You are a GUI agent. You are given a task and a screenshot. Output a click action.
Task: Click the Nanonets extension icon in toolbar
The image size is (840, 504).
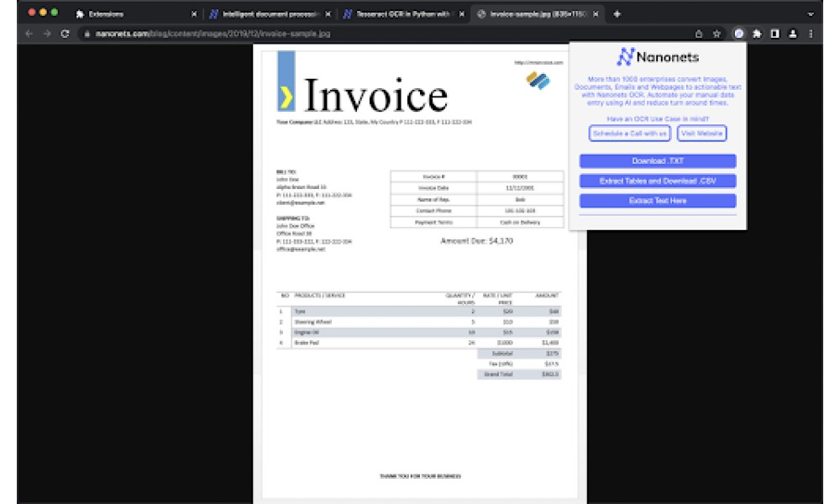pyautogui.click(x=738, y=34)
